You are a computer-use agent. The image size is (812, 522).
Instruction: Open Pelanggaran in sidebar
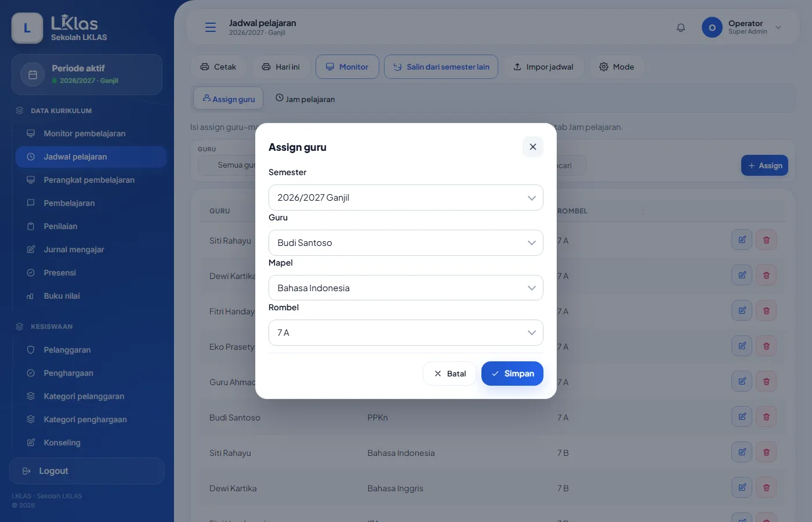(x=91, y=350)
